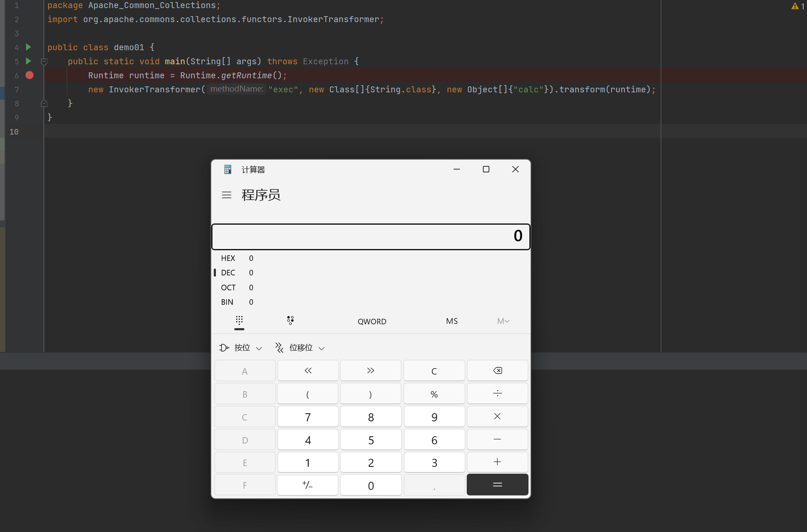Click the word Exception on line 5
The width and height of the screenshot is (807, 532).
click(326, 61)
